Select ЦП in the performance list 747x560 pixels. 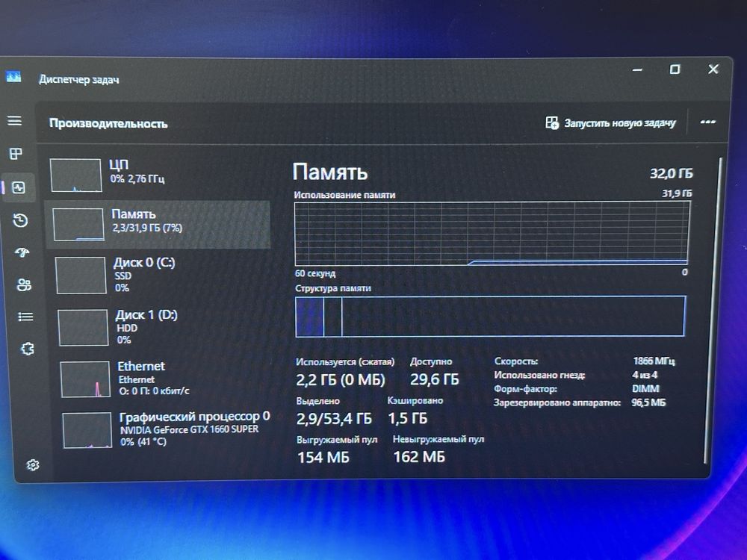point(158,175)
